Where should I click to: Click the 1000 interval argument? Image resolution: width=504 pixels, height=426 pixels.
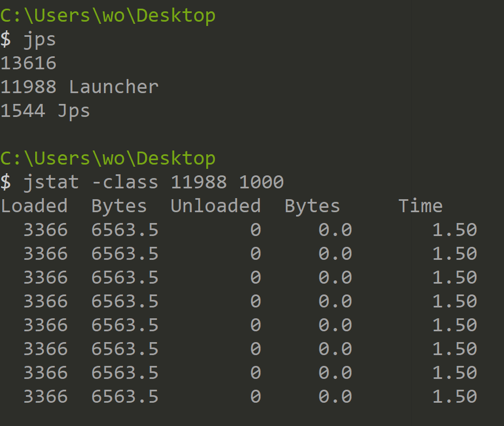(261, 182)
